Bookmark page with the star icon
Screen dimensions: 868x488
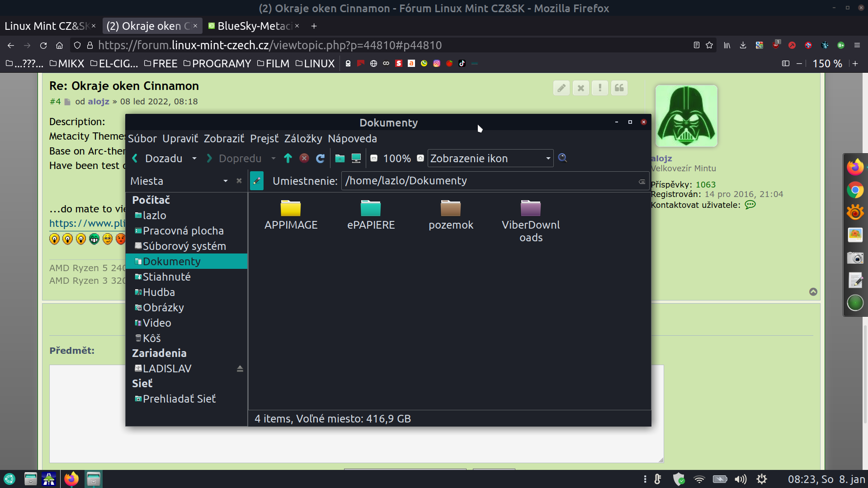(709, 45)
